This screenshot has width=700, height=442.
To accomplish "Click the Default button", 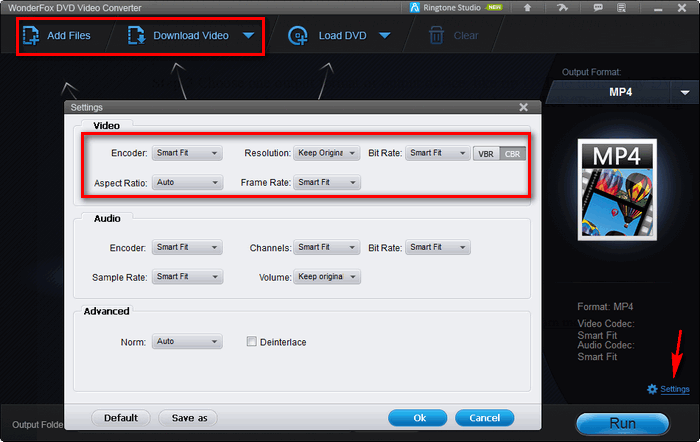I will coord(121,418).
